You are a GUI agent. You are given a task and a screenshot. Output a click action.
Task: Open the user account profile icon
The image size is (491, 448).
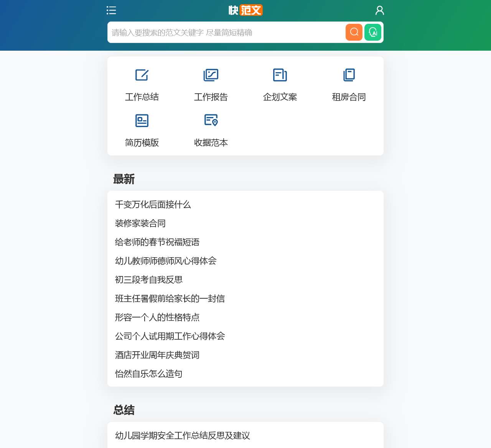click(x=380, y=10)
